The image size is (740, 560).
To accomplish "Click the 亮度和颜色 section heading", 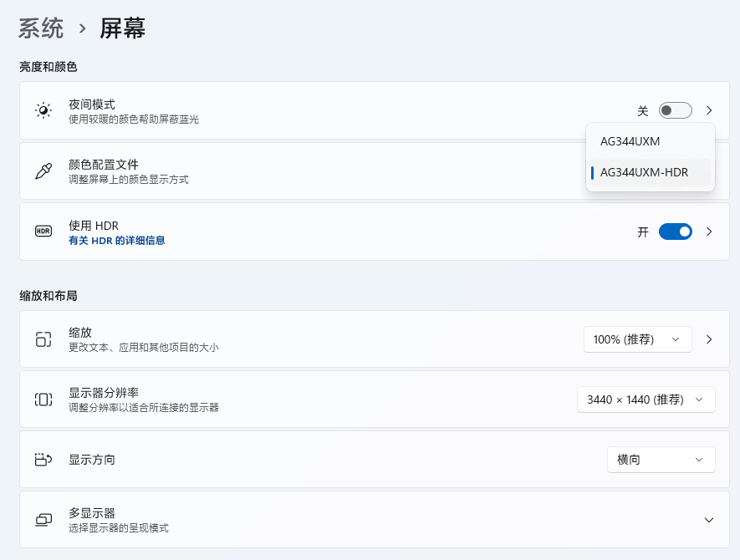I will pos(48,67).
